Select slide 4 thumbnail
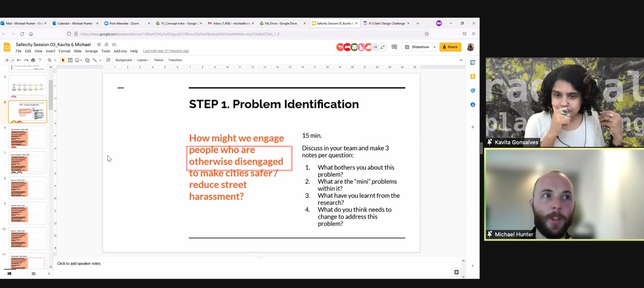The image size is (644, 288). pos(28,86)
